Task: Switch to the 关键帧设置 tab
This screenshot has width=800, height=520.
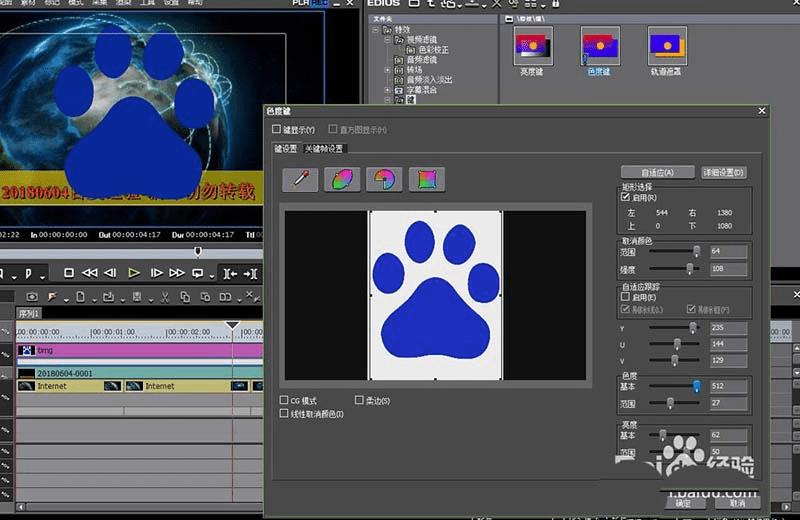Action: pos(323,148)
